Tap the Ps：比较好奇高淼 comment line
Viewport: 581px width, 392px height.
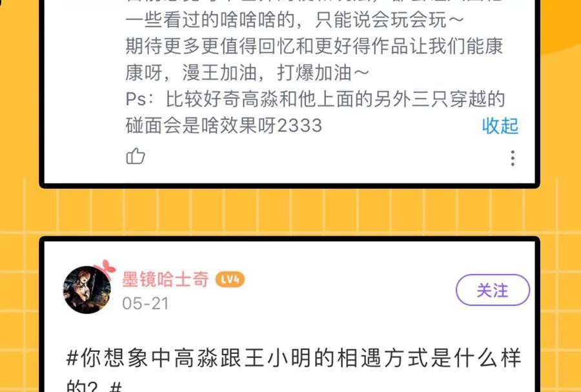coord(315,99)
